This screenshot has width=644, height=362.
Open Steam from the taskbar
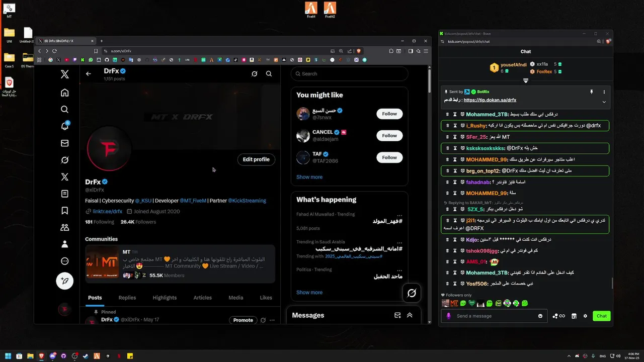click(86, 356)
